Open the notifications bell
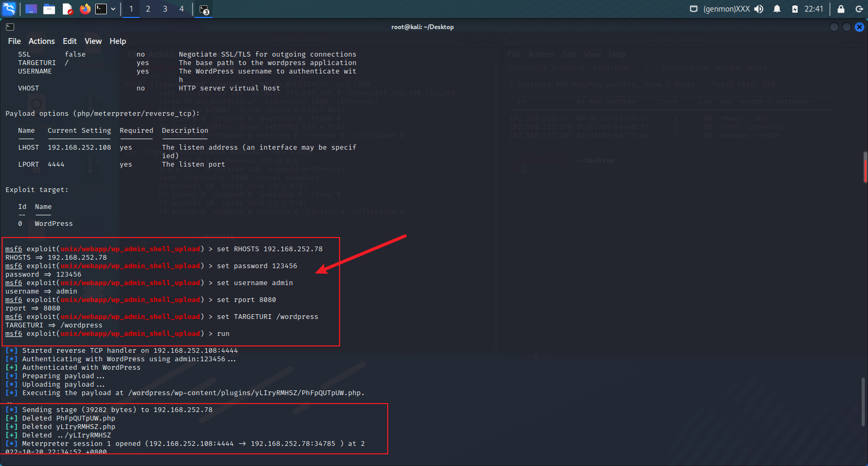Viewport: 868px width, 466px height. [777, 9]
